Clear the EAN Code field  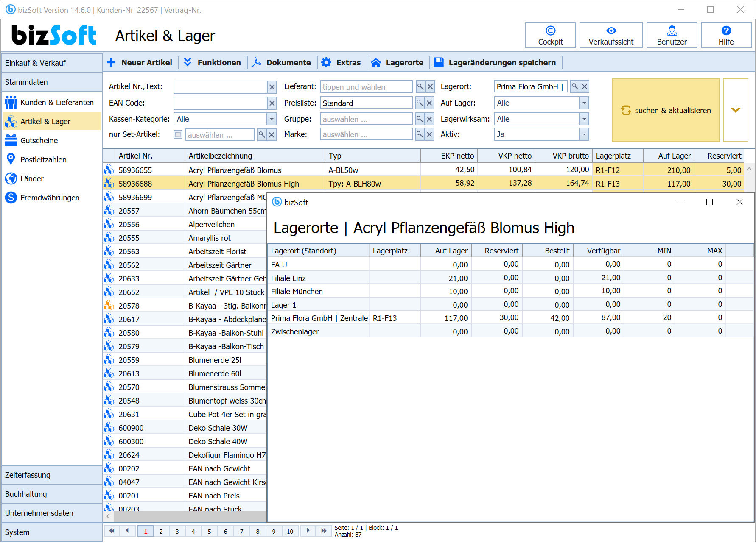point(272,103)
